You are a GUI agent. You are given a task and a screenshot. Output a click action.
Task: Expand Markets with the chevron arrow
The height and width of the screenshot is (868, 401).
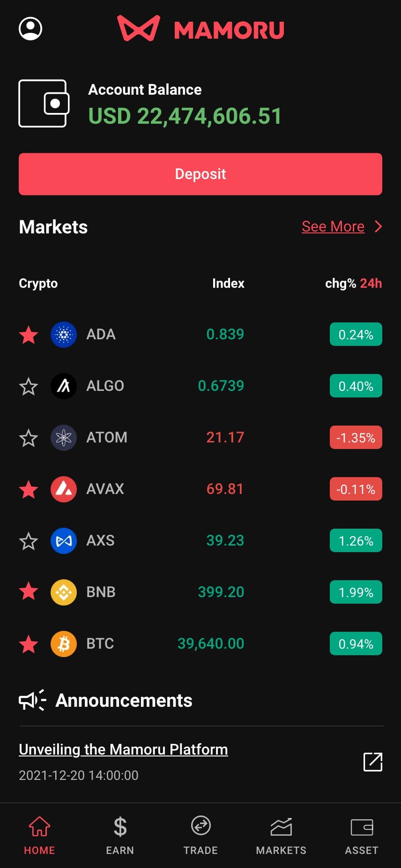pos(379,227)
